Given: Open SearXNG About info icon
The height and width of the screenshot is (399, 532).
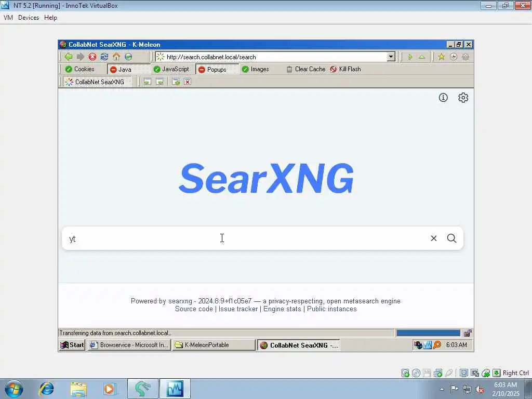Looking at the screenshot, I should pos(443,98).
